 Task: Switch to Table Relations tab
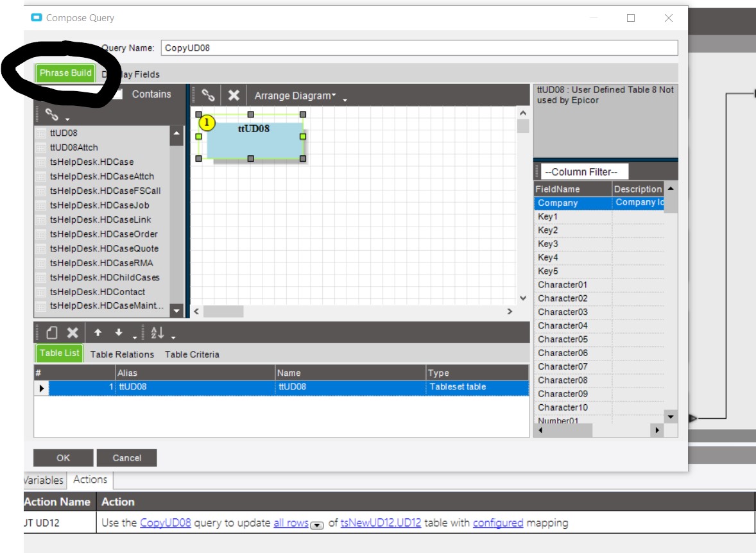pos(122,354)
